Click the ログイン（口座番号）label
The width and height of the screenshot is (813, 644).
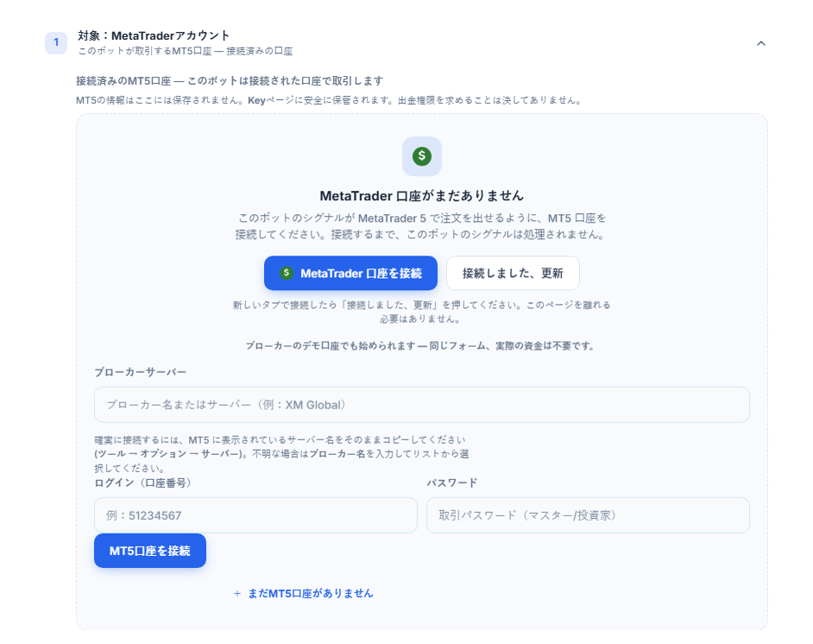pos(142,483)
